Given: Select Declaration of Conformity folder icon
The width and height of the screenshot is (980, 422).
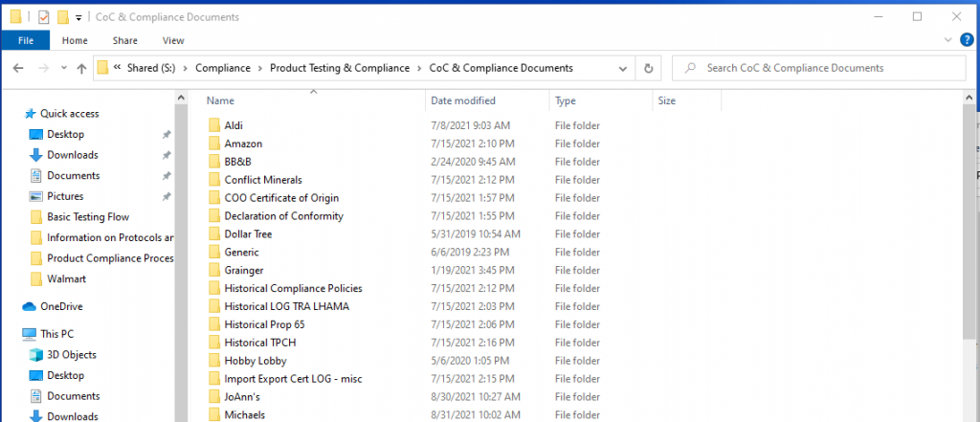Looking at the screenshot, I should (214, 216).
